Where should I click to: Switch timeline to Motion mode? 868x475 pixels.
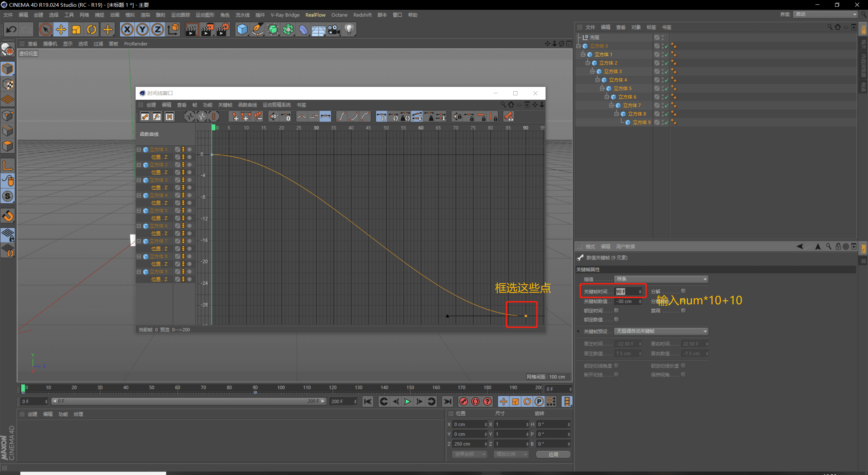pos(169,117)
